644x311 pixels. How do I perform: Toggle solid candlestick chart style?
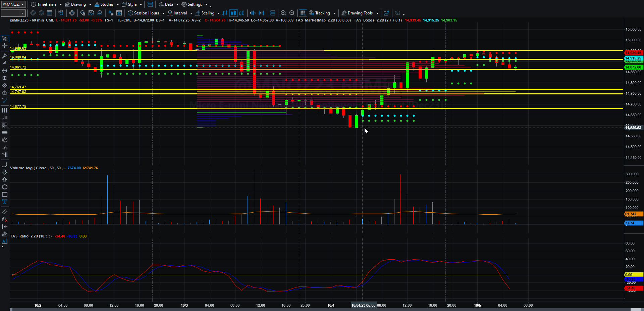pos(233,13)
